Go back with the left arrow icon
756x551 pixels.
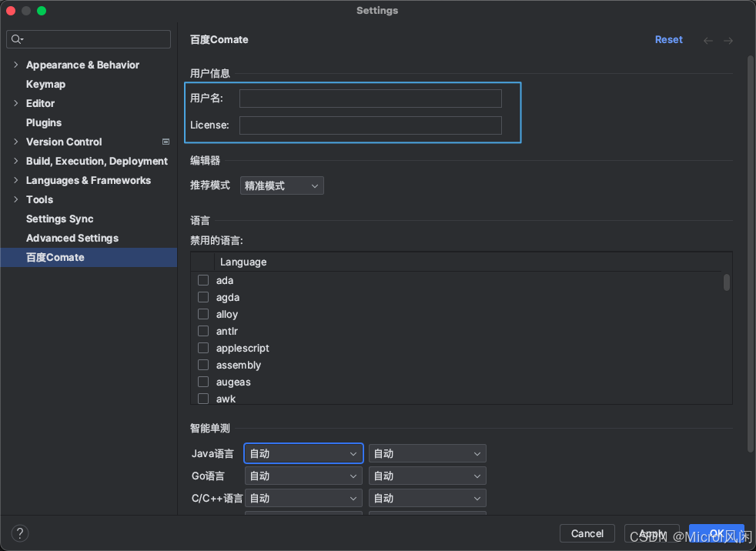pyautogui.click(x=707, y=41)
